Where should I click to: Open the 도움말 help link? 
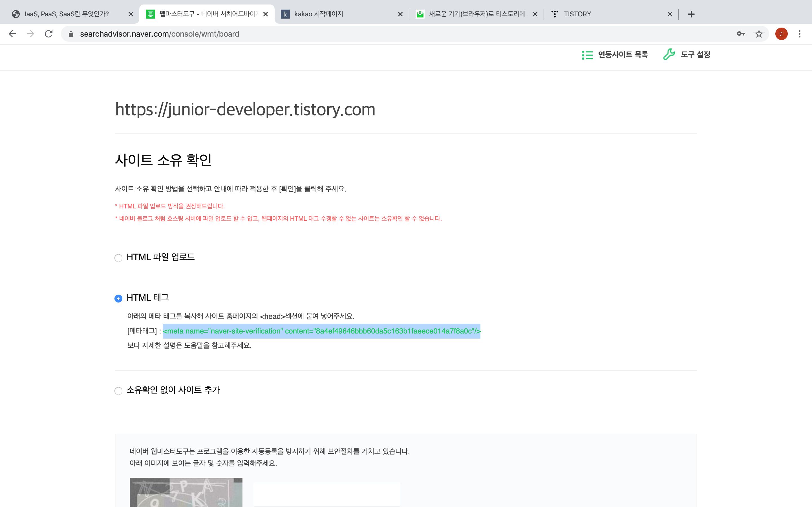[x=194, y=345]
